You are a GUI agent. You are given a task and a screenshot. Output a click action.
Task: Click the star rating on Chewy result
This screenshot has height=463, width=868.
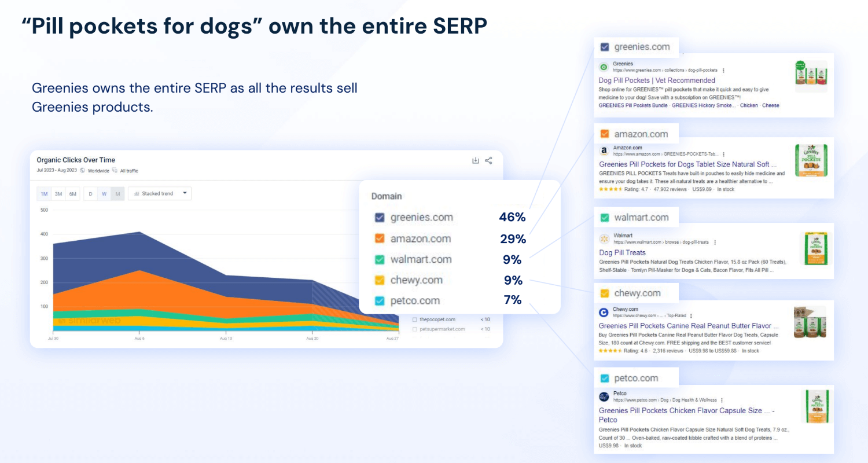tap(610, 351)
